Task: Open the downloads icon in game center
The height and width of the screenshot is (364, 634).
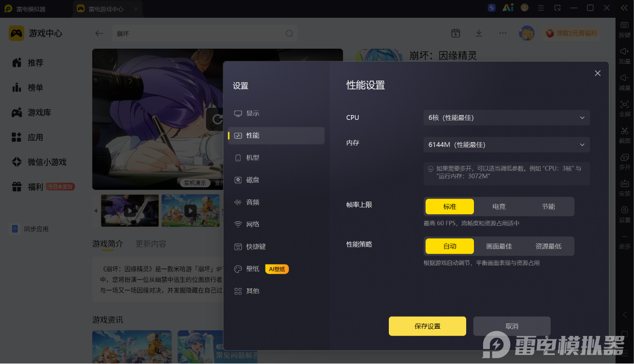Action: pos(479,33)
